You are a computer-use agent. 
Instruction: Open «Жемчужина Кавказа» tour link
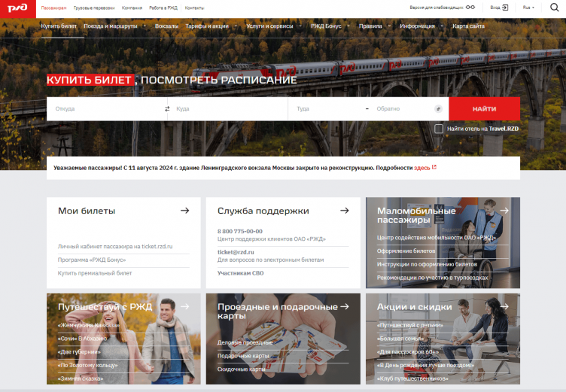pos(89,325)
